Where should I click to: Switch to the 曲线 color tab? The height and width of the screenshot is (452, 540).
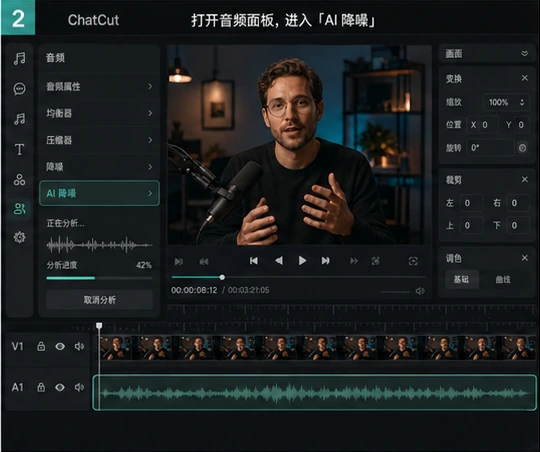tap(503, 279)
